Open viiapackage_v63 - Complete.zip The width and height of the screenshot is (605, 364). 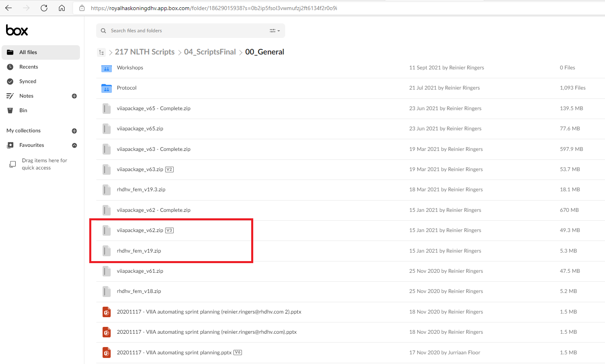tap(153, 149)
